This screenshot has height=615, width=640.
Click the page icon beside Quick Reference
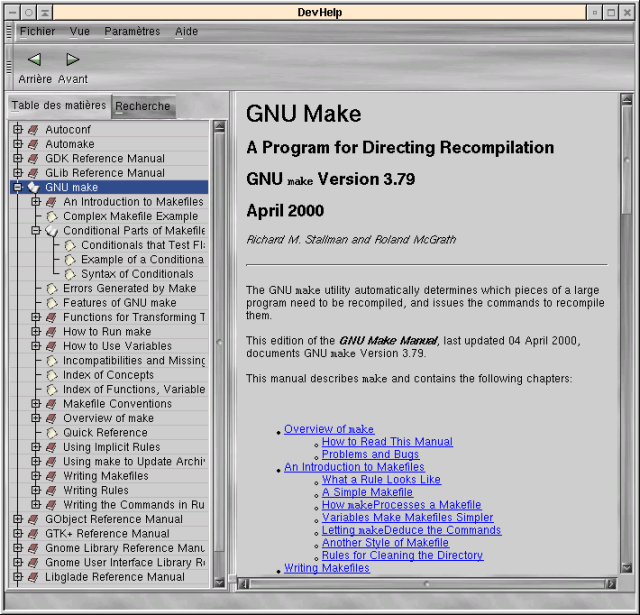pos(52,433)
